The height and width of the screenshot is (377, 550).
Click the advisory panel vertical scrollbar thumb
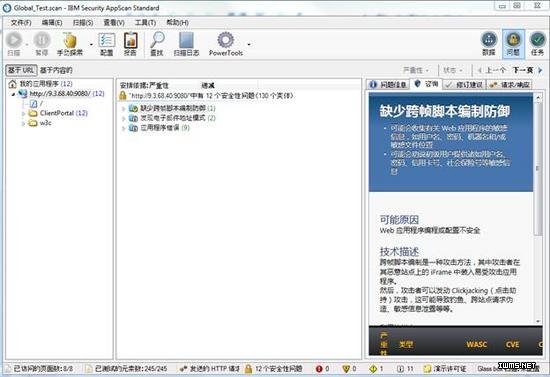point(538,168)
